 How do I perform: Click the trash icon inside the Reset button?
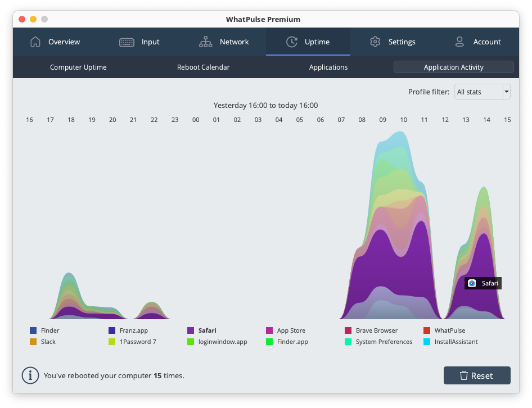point(466,375)
